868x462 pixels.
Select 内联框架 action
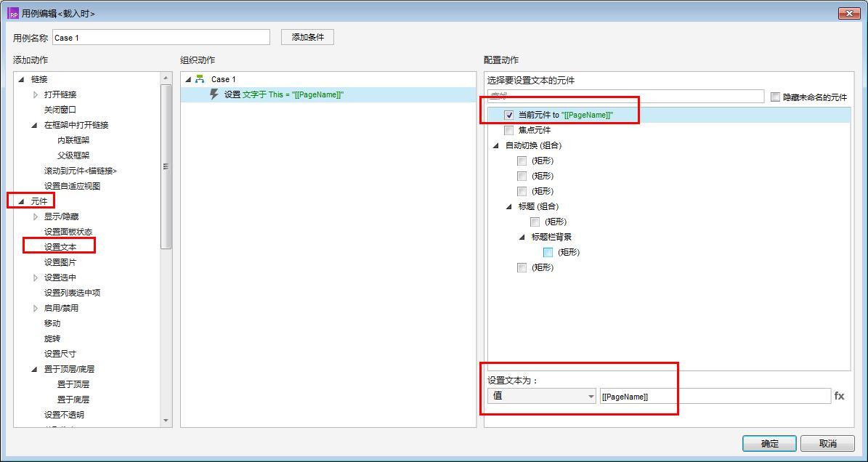coord(73,140)
